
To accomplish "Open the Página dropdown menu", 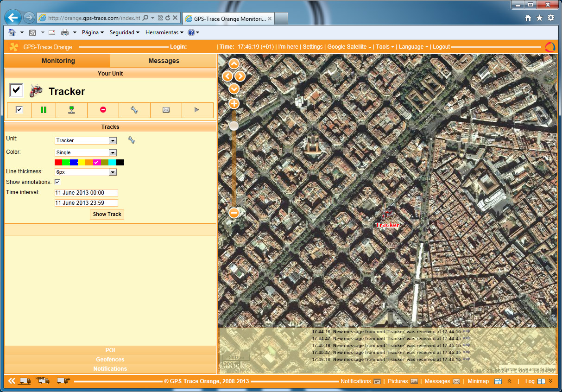I will coord(93,32).
